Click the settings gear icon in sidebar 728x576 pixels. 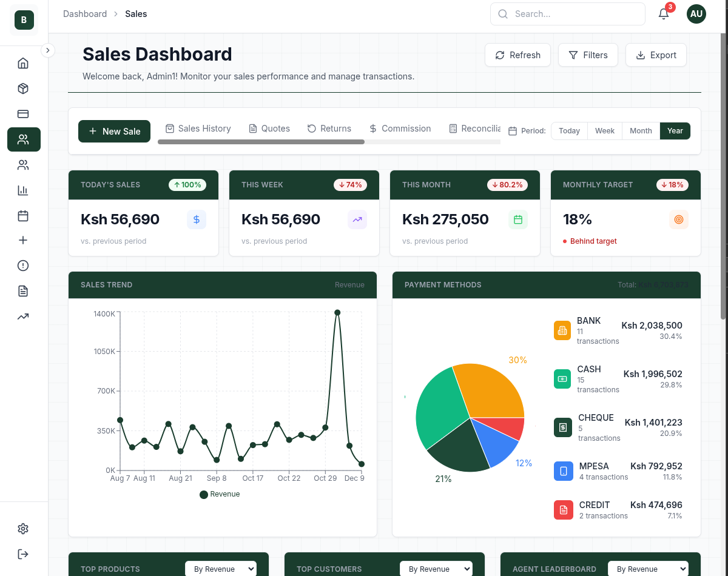tap(23, 529)
